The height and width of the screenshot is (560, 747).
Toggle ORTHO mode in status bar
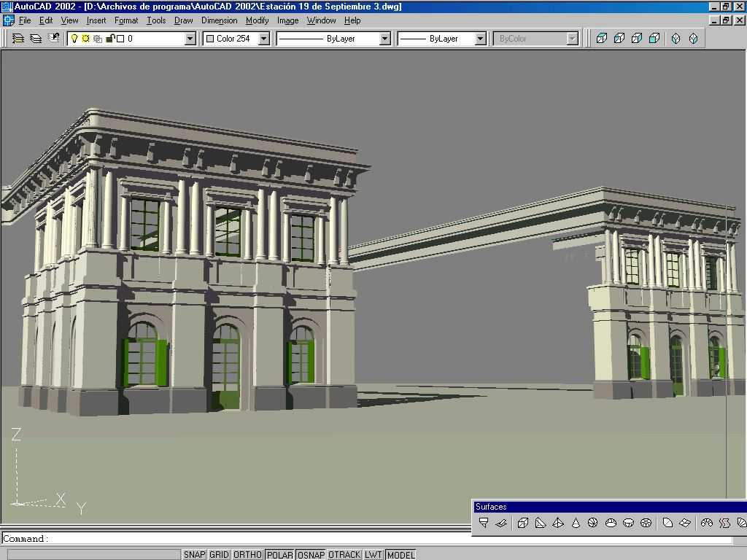247,555
